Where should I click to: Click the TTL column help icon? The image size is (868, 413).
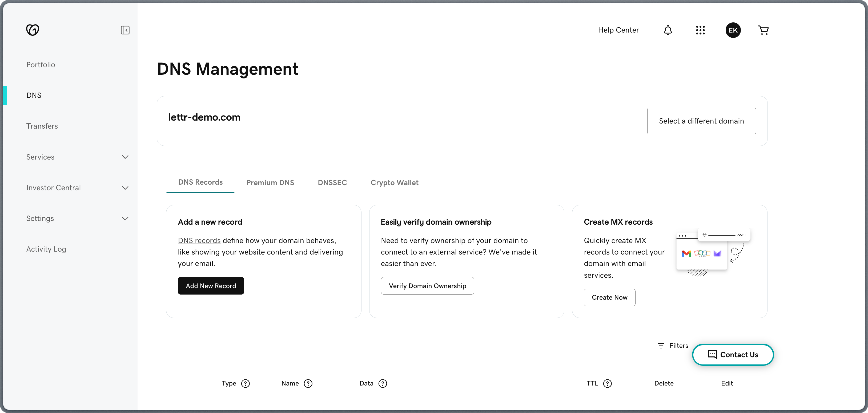coord(607,383)
